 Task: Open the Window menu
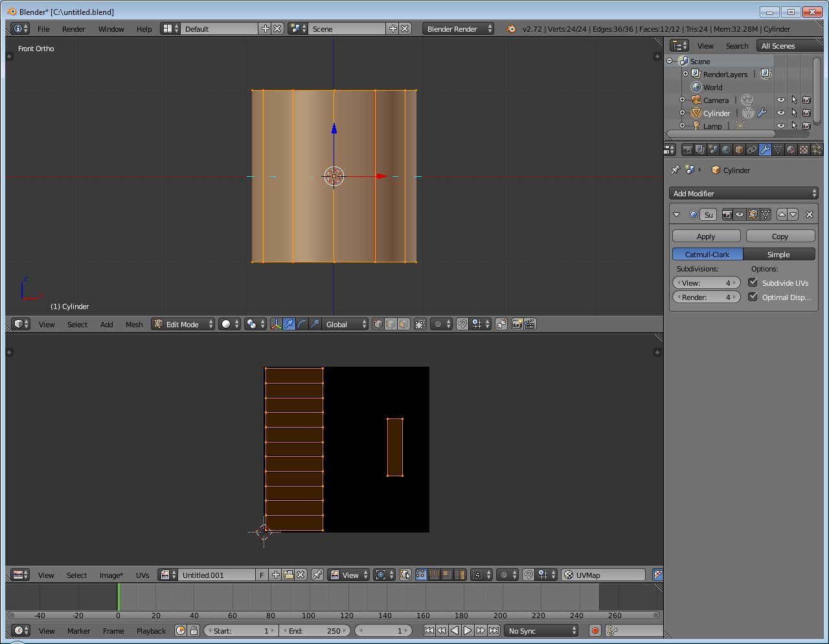pos(111,29)
